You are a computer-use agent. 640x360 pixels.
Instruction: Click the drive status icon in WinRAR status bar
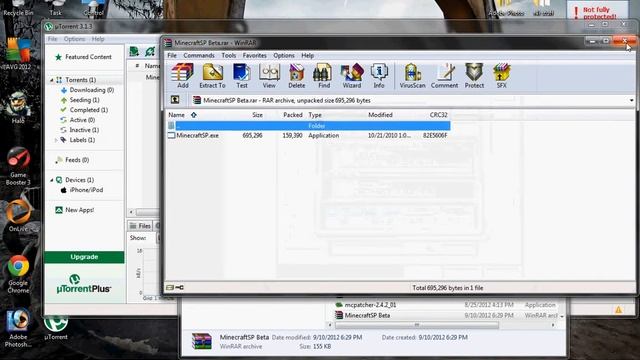point(170,288)
